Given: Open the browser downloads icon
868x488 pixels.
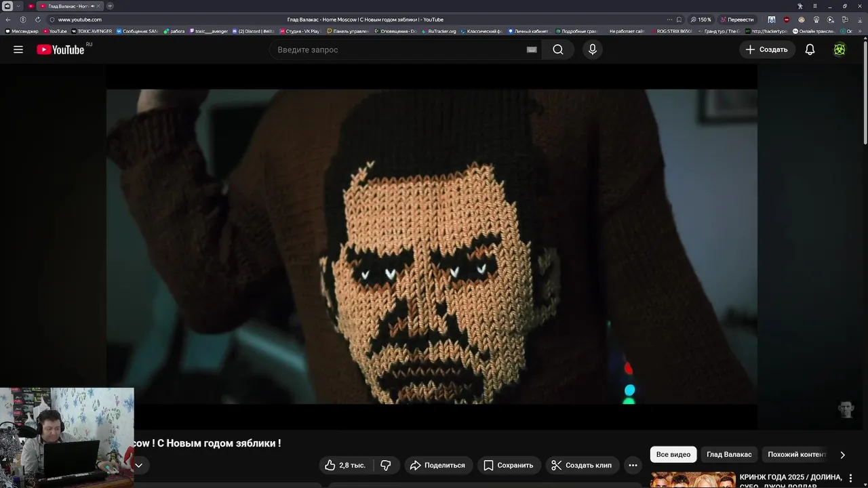Looking at the screenshot, I should click(860, 20).
